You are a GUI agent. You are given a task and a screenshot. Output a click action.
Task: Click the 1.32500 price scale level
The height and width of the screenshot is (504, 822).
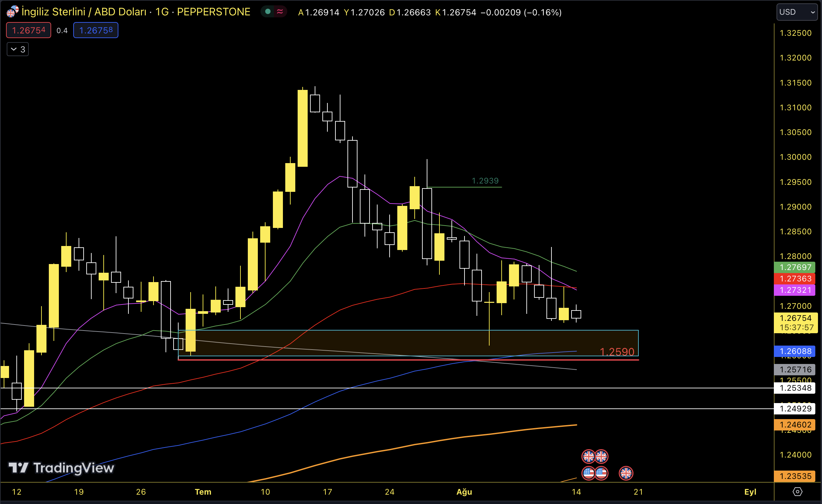pyautogui.click(x=796, y=33)
